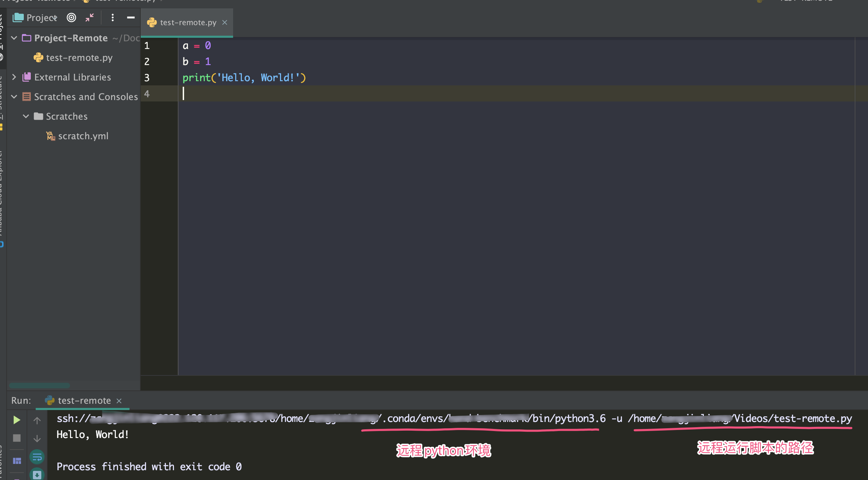
Task: Rerun test-remote with the green play icon
Action: tap(16, 420)
